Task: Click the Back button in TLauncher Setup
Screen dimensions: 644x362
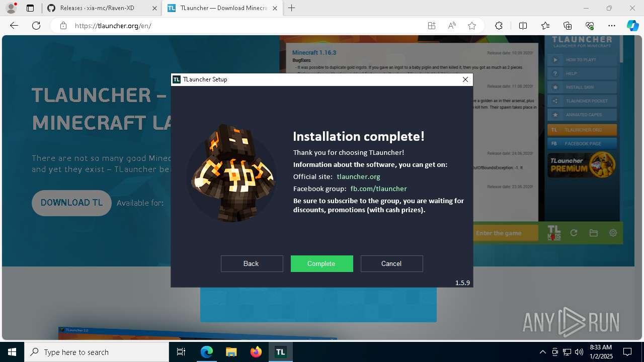Action: [x=252, y=263]
